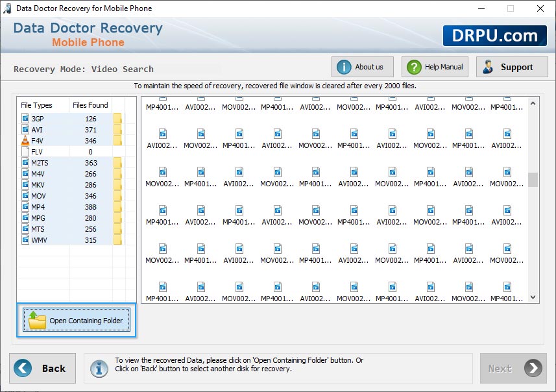Open the folder icon in the F4V row
556x392 pixels.
[117, 140]
